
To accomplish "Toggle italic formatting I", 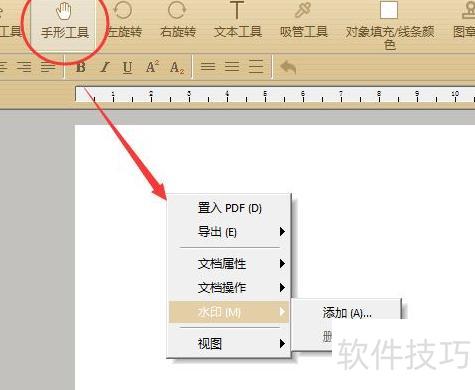I will [105, 67].
